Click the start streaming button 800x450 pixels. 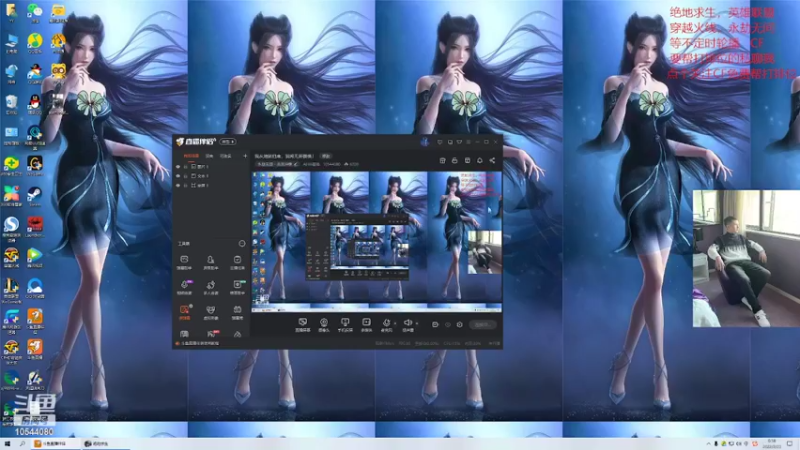coord(483,324)
